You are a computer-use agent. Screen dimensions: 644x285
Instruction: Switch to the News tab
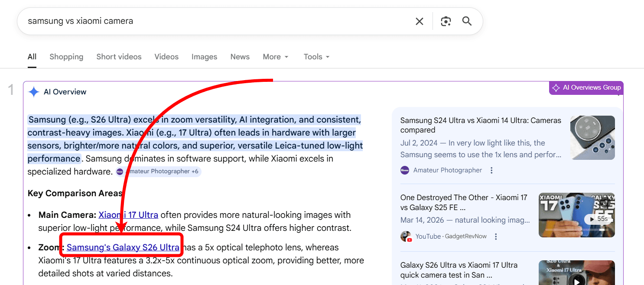(240, 56)
